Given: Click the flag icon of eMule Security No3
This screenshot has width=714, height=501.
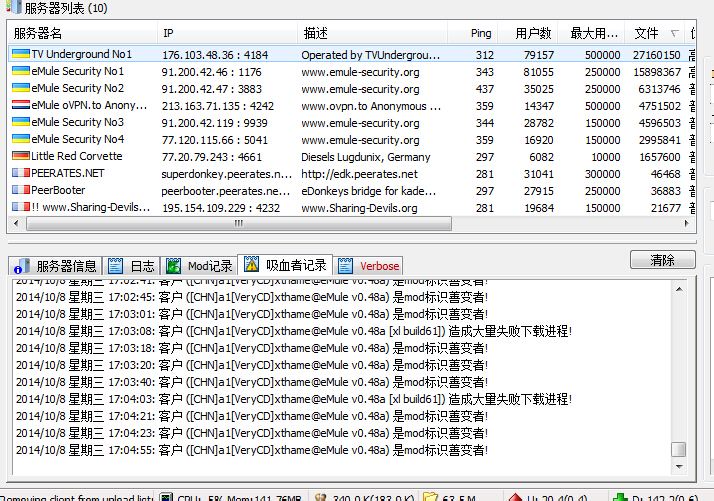Looking at the screenshot, I should pos(20,122).
